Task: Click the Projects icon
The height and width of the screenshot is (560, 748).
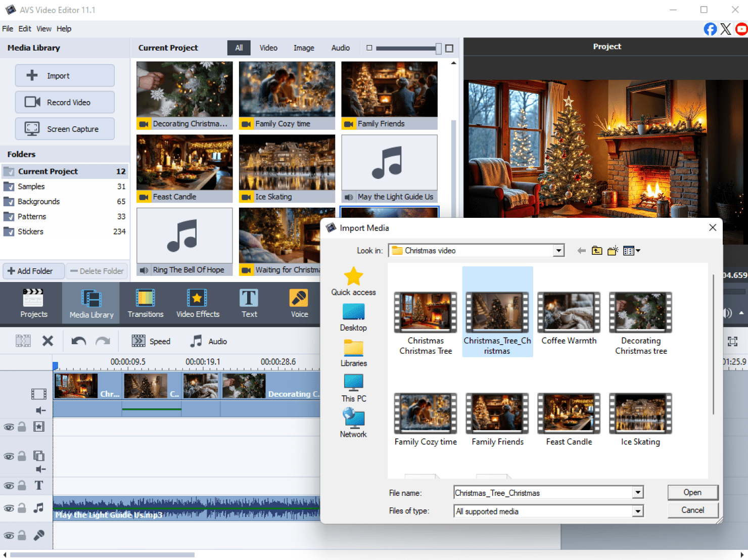Action: (33, 303)
